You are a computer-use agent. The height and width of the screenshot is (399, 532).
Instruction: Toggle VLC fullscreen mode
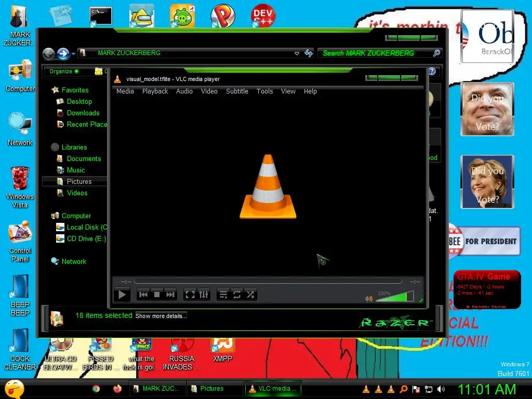[x=190, y=295]
